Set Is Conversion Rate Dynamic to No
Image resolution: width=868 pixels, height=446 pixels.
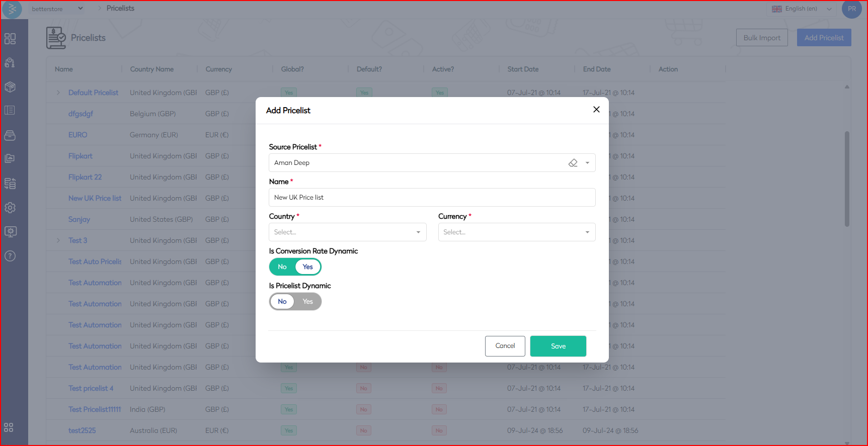282,267
